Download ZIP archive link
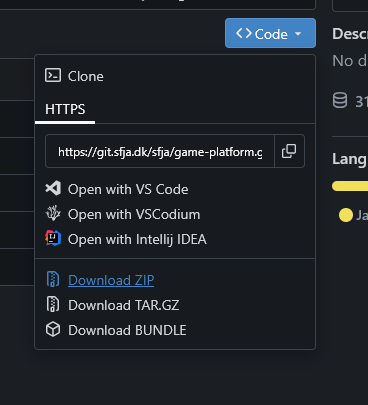The image size is (368, 405). coord(111,280)
